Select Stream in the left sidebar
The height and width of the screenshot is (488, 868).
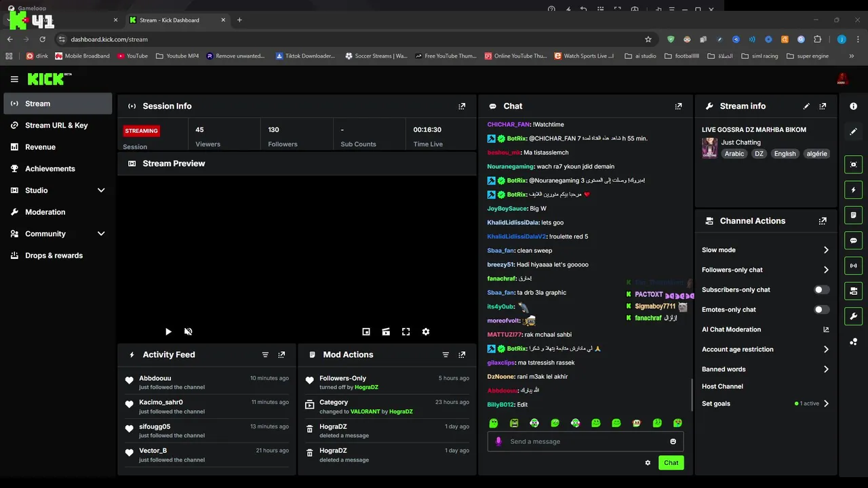58,104
